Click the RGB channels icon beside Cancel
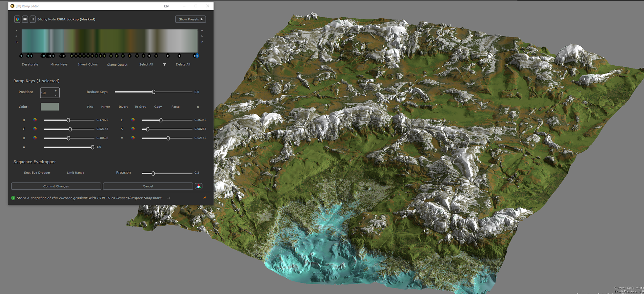Viewport: 644px width, 294px height. [199, 186]
